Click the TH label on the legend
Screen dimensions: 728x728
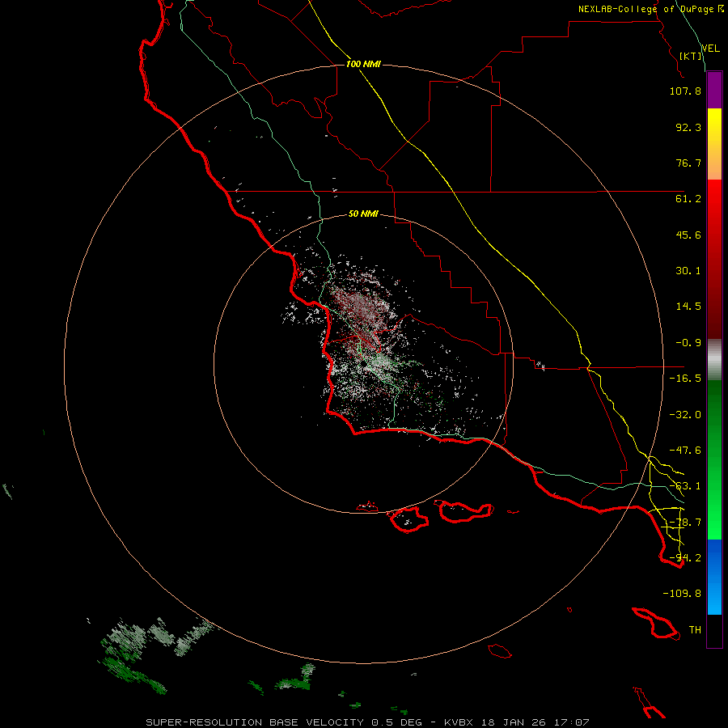(695, 630)
